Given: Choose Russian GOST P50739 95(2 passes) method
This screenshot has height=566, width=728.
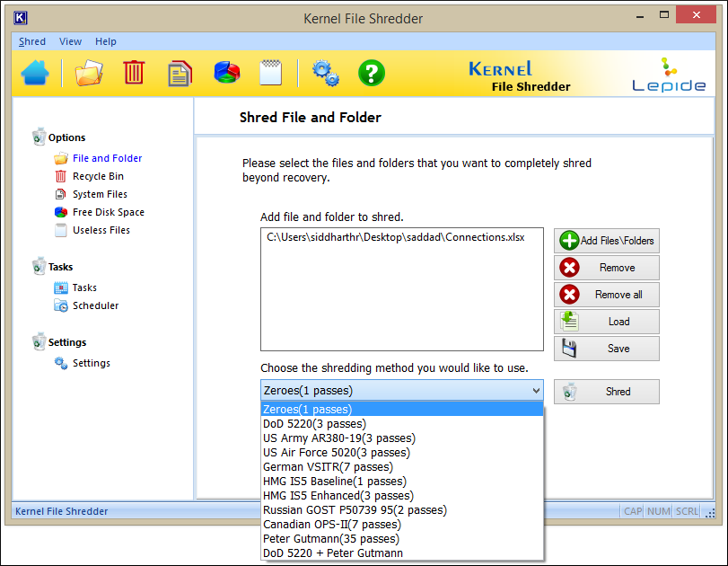Looking at the screenshot, I should pos(402,510).
